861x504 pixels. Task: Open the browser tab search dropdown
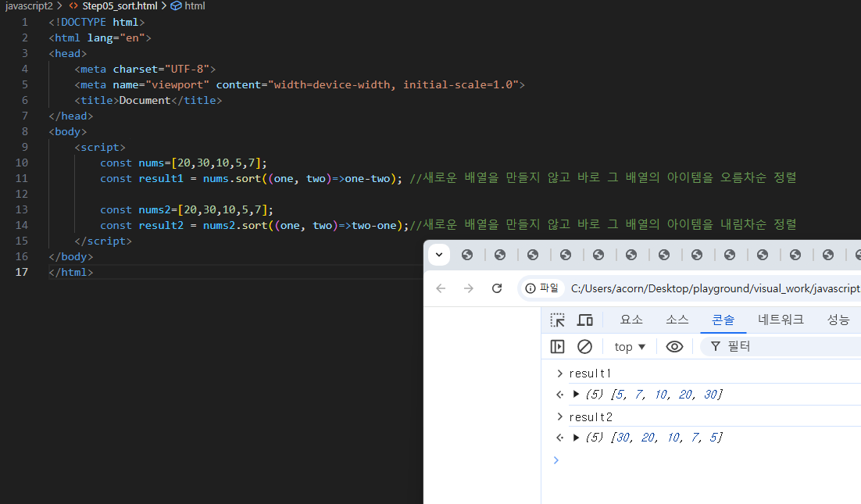coord(439,255)
